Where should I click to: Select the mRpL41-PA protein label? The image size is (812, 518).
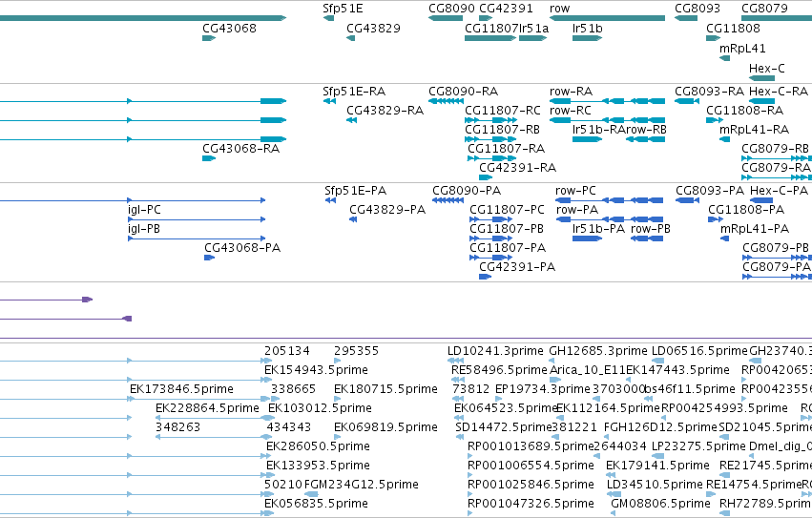tap(755, 229)
